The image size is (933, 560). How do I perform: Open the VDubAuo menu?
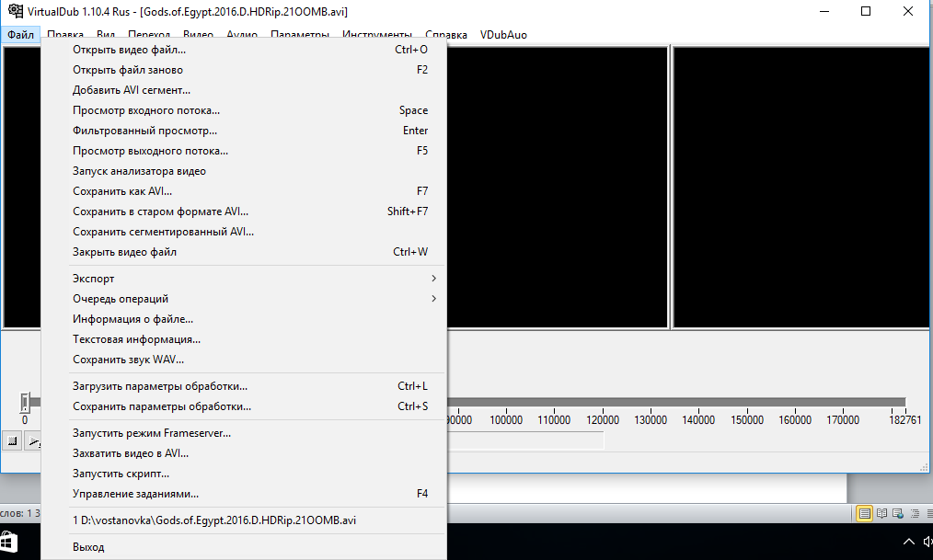pyautogui.click(x=503, y=34)
